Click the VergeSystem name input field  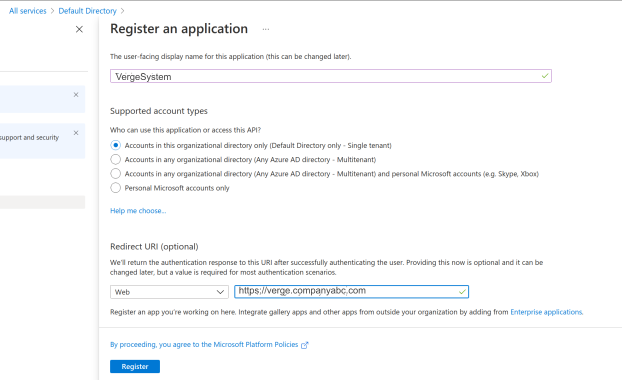click(331, 76)
